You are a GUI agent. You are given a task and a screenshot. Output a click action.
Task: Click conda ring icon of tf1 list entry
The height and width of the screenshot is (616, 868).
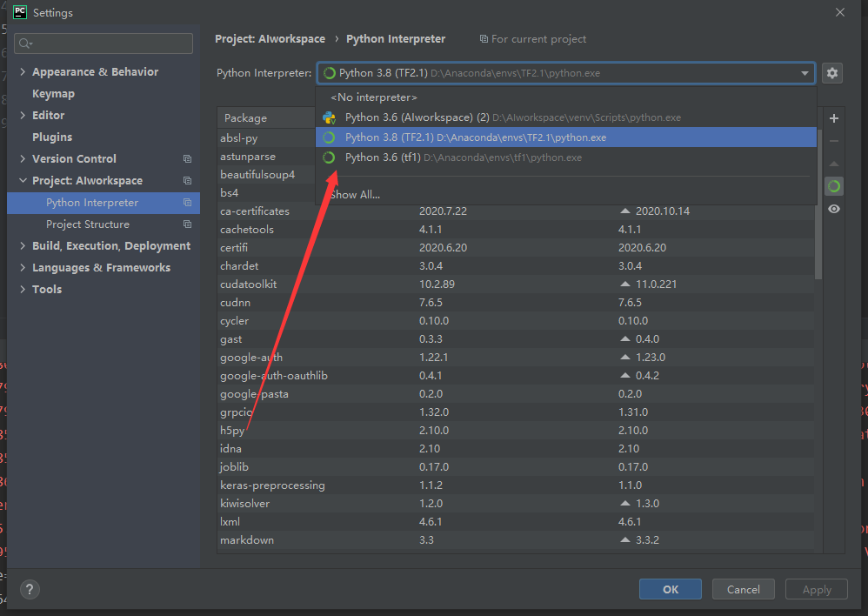tap(329, 157)
